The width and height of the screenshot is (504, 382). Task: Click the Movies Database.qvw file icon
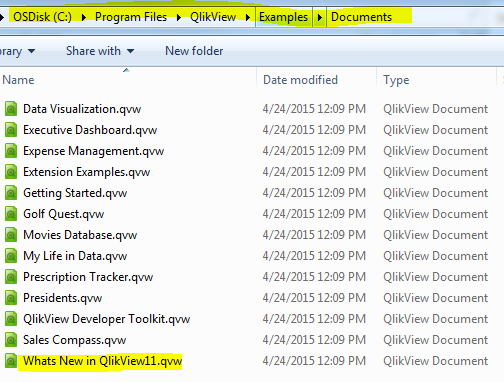pos(11,235)
